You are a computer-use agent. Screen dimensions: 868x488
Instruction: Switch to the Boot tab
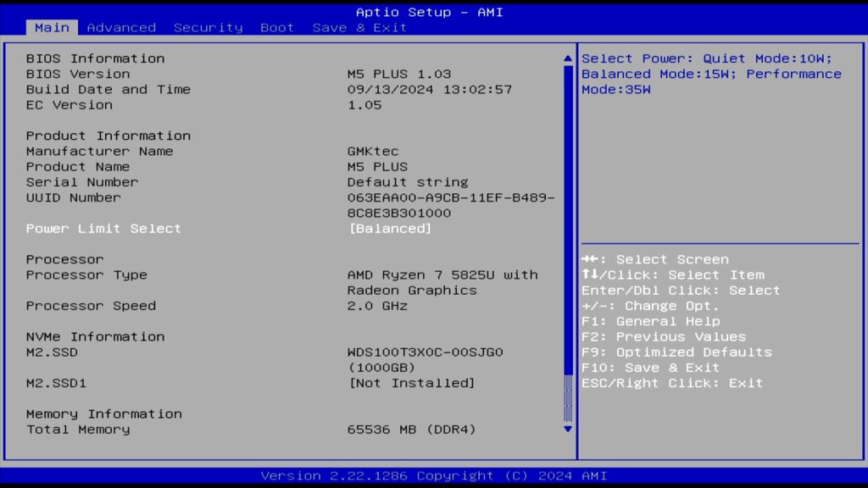point(277,28)
